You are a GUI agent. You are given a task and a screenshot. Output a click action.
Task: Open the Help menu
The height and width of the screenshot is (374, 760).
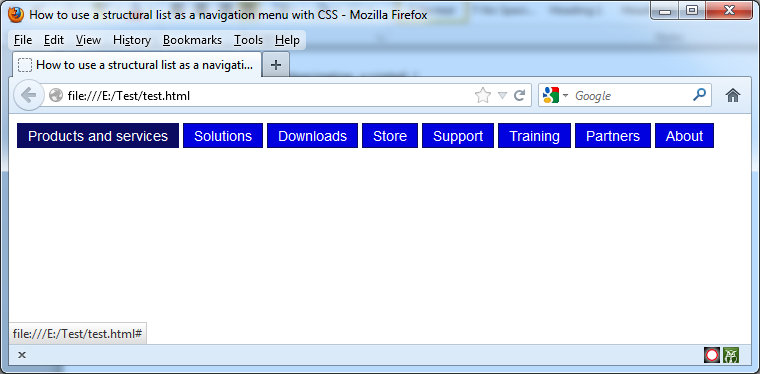[287, 40]
